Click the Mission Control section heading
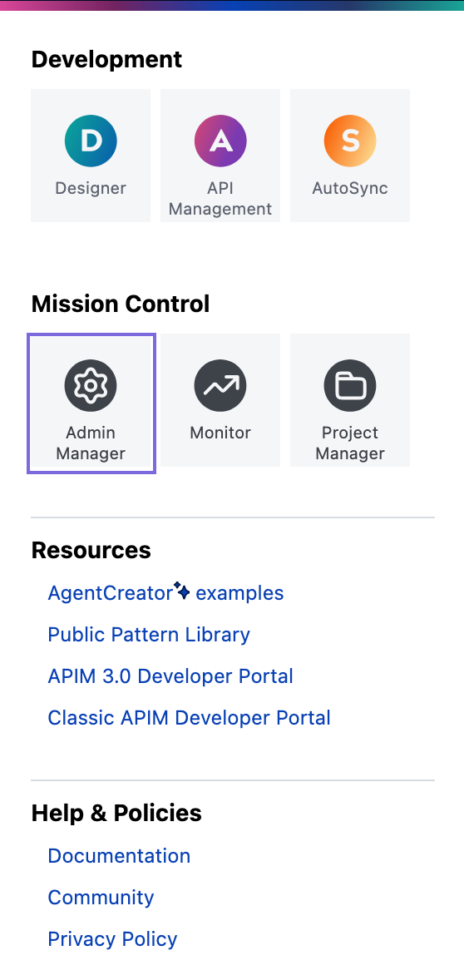The image size is (464, 980). click(121, 304)
